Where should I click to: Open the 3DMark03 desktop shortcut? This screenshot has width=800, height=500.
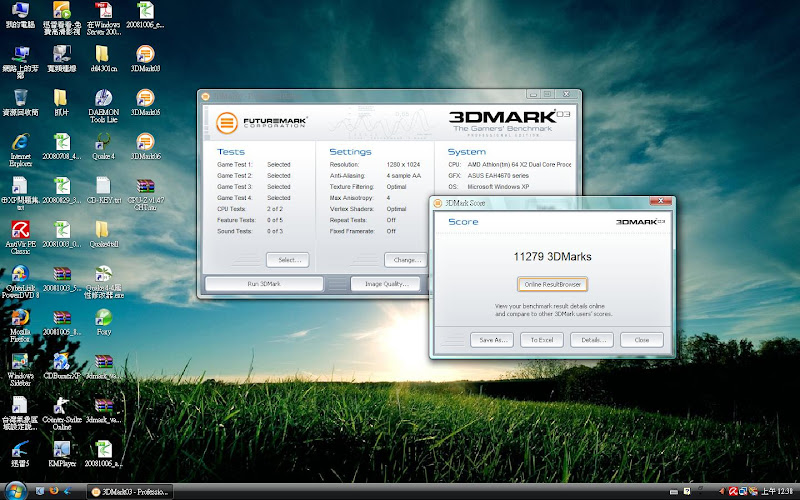pyautogui.click(x=145, y=58)
